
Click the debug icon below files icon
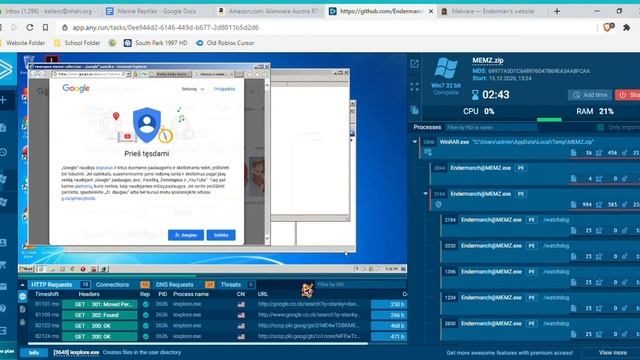pyautogui.click(x=22, y=322)
